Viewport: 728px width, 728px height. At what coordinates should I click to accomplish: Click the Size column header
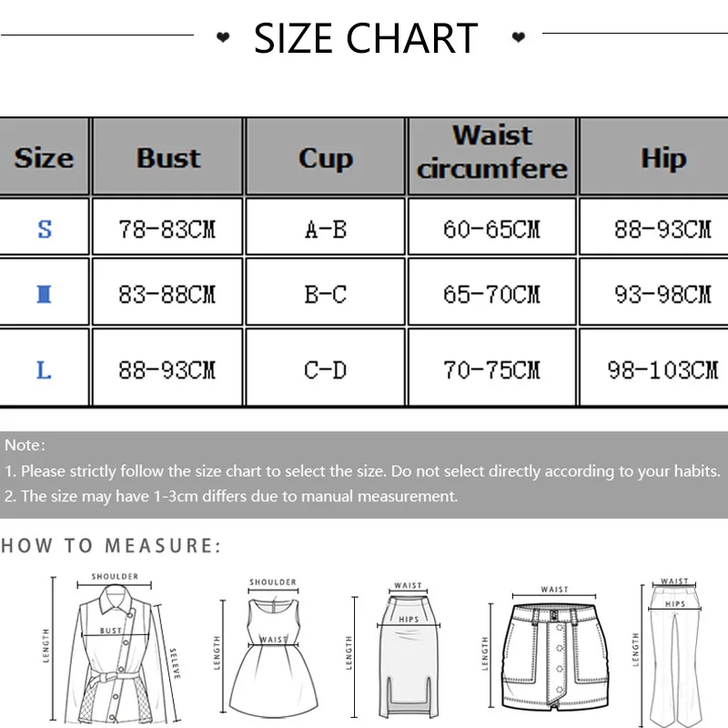coord(44,157)
